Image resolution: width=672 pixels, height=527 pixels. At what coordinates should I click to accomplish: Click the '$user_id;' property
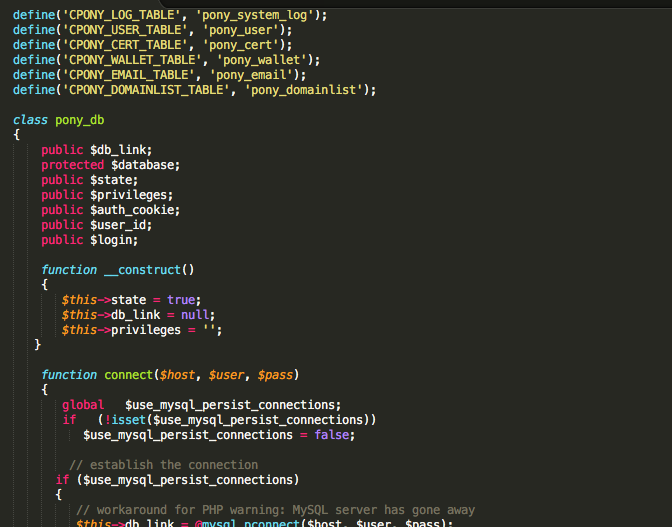(x=121, y=225)
